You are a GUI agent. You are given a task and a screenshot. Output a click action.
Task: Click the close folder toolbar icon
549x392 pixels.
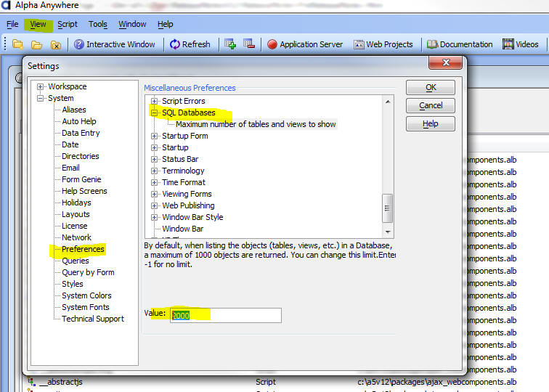click(56, 44)
